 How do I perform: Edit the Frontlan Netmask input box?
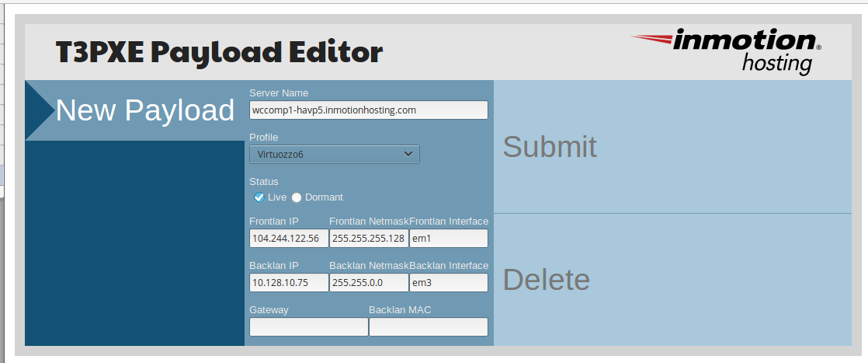[368, 239]
